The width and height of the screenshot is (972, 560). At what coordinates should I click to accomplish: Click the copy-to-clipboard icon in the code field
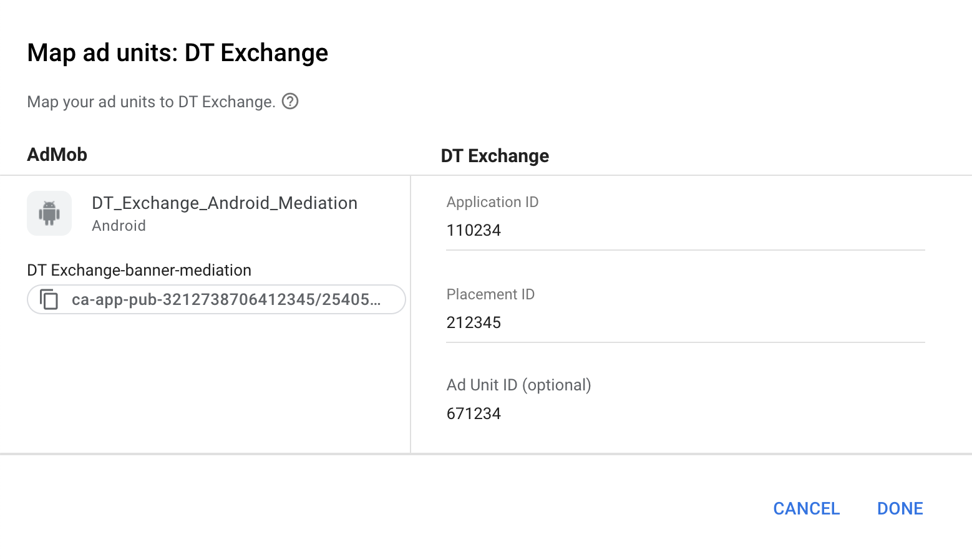(50, 299)
